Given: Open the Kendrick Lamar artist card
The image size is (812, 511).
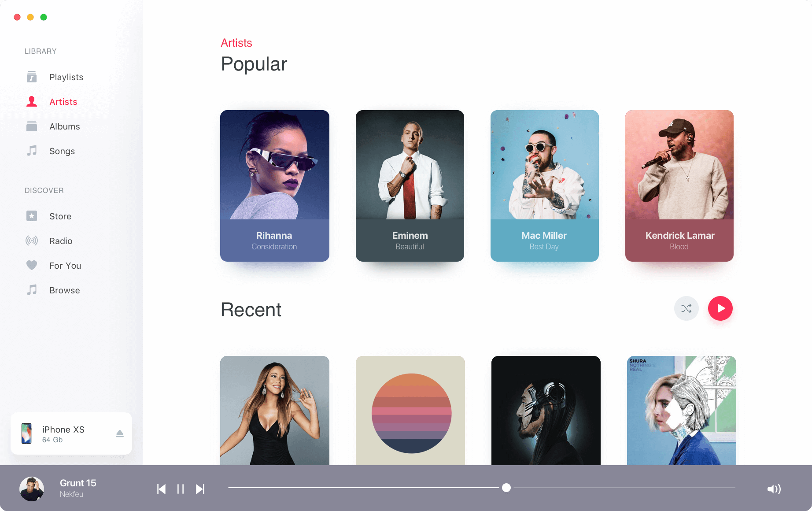Looking at the screenshot, I should 679,186.
